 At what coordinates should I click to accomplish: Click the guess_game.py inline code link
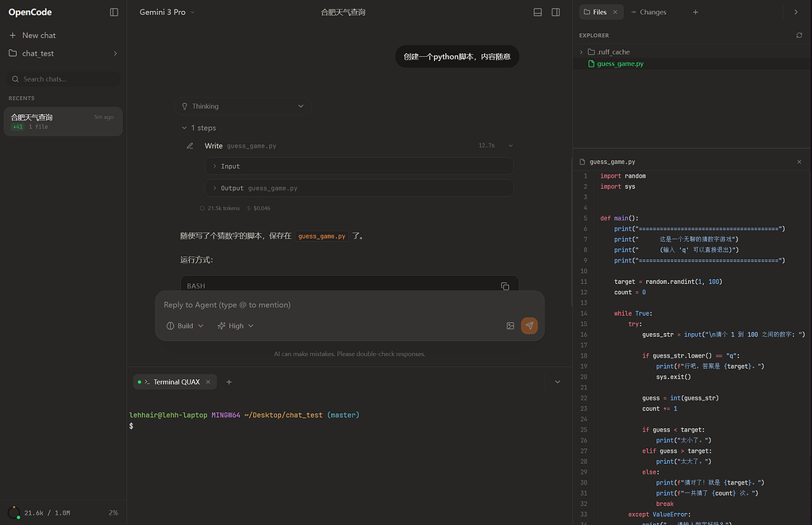click(321, 236)
